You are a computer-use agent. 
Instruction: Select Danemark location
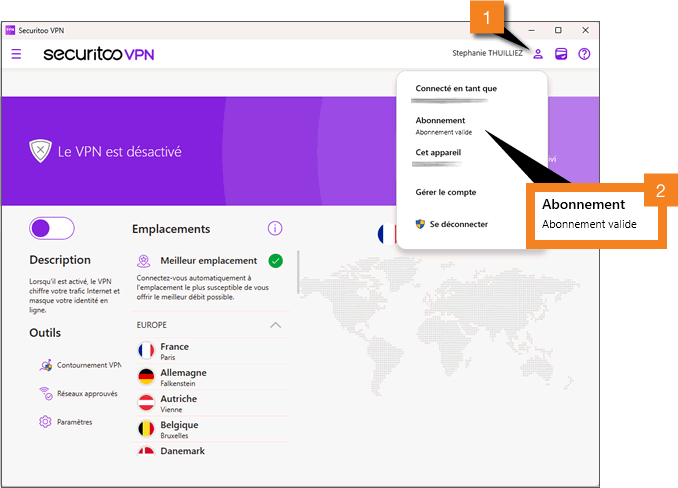pyautogui.click(x=211, y=450)
